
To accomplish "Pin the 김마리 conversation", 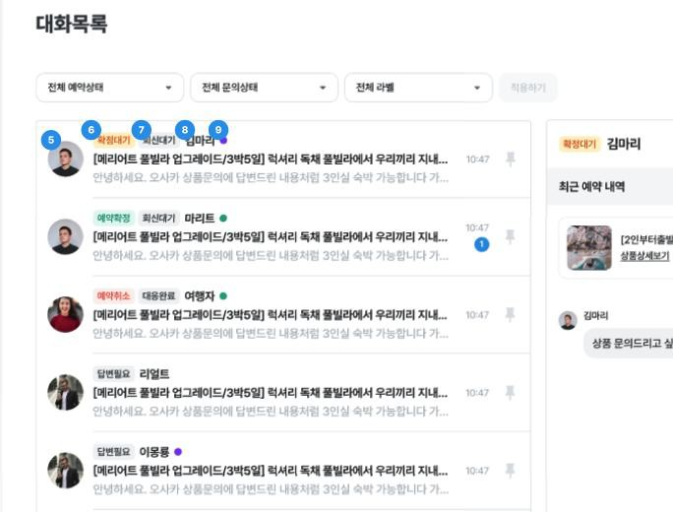I will tap(510, 159).
